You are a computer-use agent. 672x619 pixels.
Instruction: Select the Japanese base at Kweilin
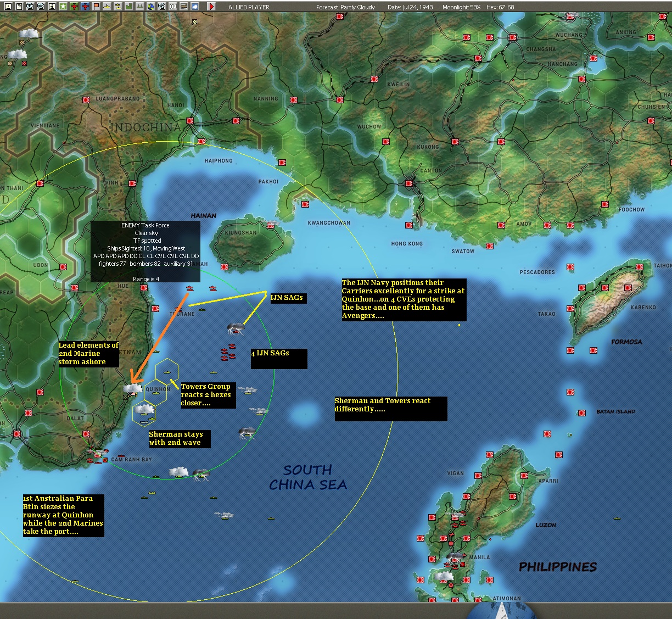(374, 79)
